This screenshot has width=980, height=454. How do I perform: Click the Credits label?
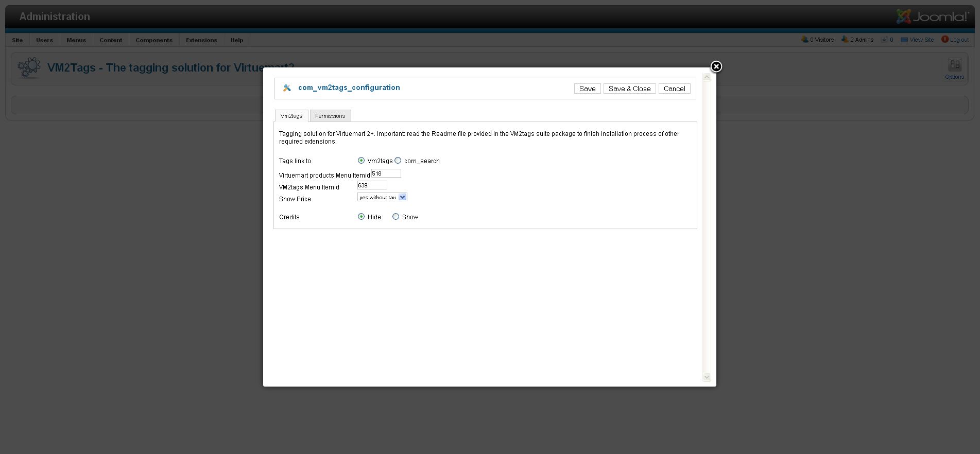pos(289,217)
